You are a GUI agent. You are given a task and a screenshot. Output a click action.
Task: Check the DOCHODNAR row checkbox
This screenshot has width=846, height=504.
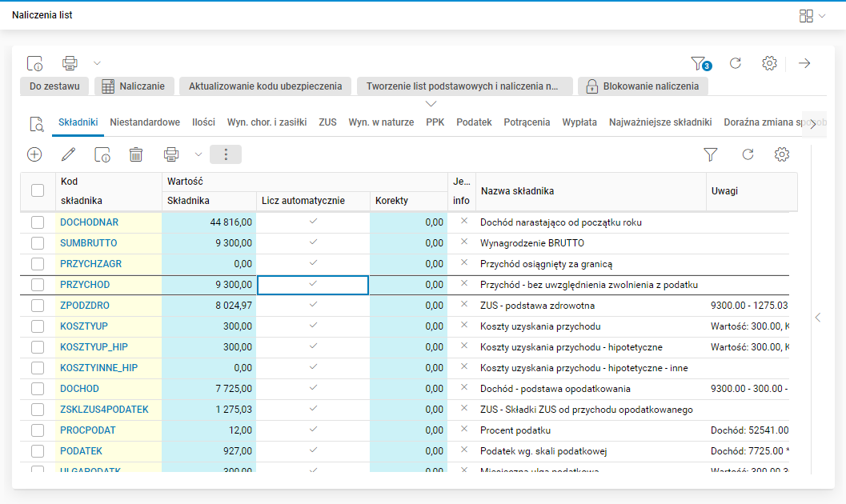(x=38, y=222)
